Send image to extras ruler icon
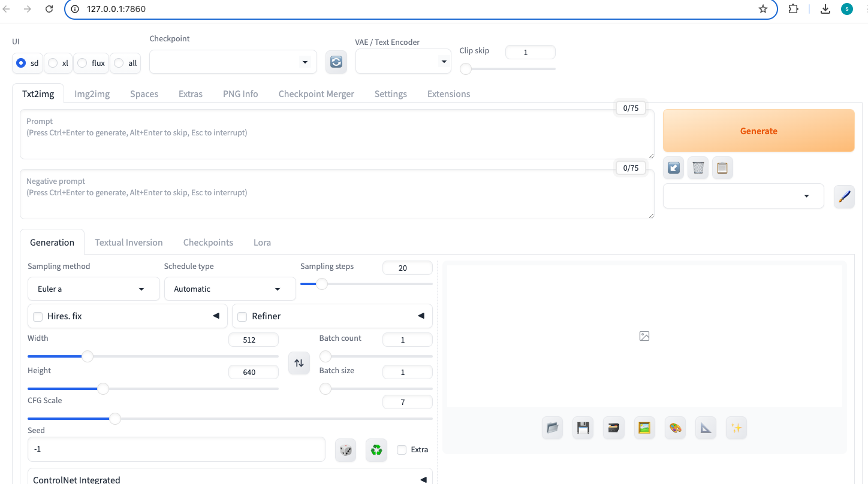 click(706, 428)
